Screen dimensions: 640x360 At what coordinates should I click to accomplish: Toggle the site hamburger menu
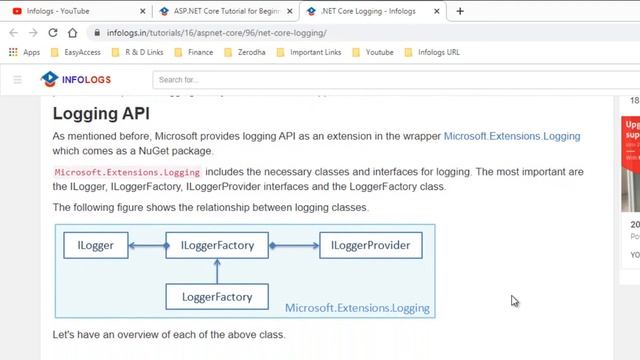17,80
